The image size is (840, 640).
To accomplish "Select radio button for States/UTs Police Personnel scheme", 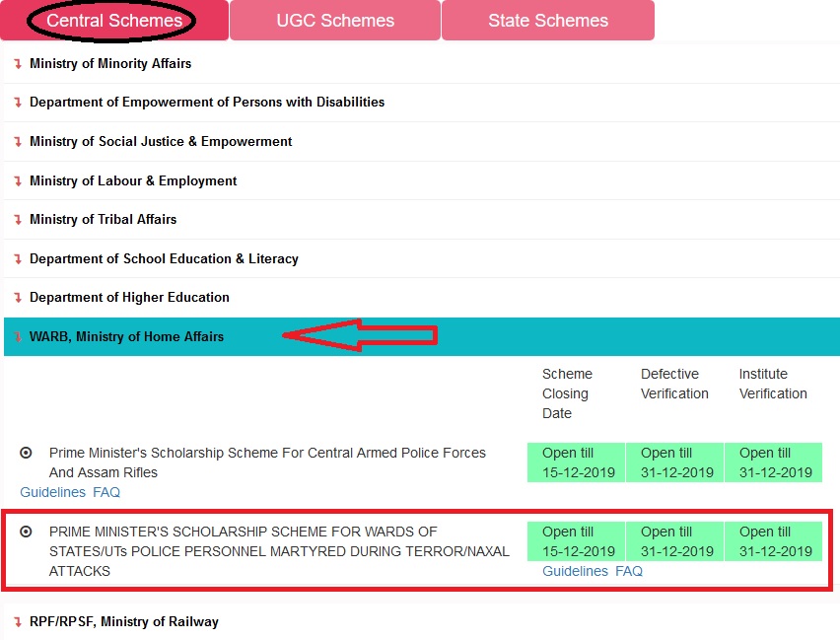I will coord(26,532).
